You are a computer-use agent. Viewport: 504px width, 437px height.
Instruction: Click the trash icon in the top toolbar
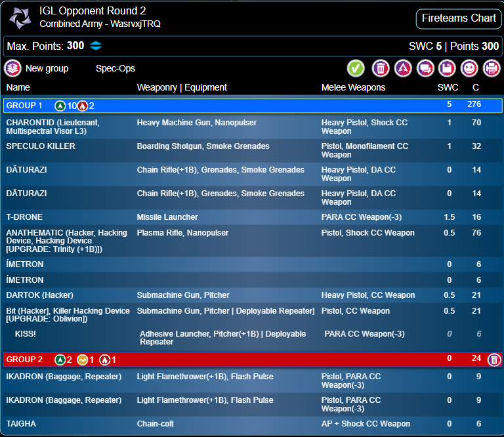tap(381, 68)
